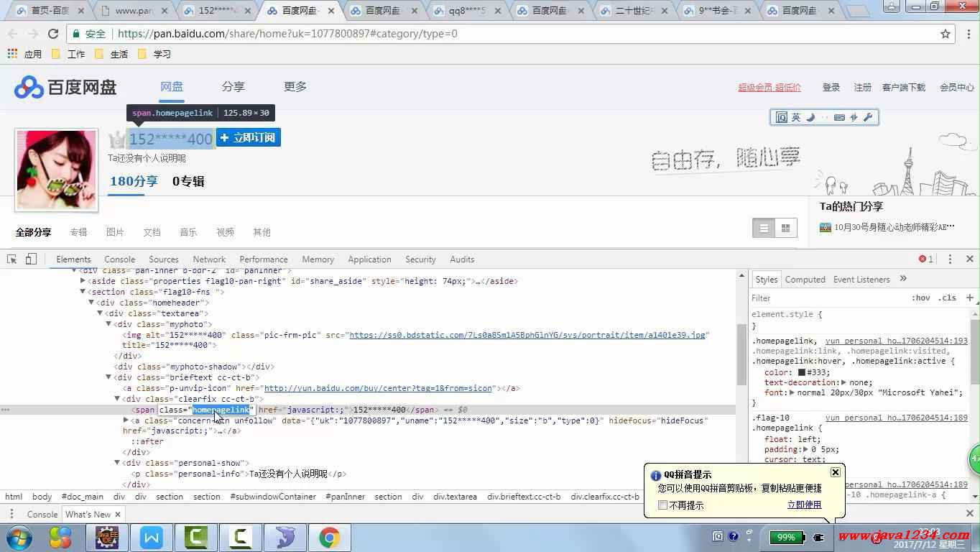
Task: Switch the IME 英 language mode
Action: coord(796,117)
